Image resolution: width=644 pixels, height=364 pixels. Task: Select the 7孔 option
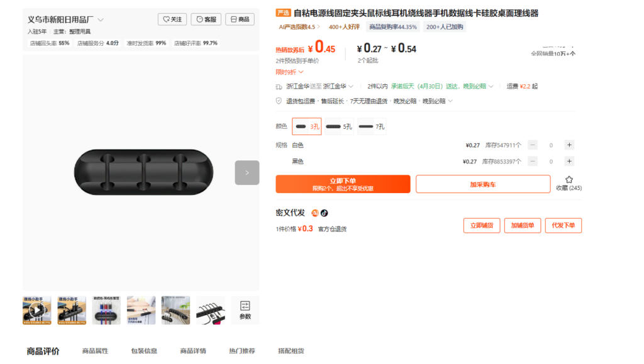tap(371, 126)
